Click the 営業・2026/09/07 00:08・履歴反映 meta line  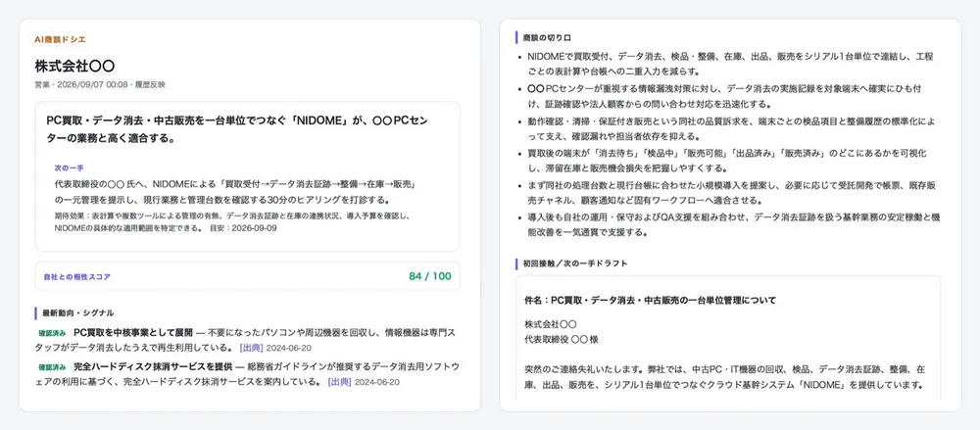pyautogui.click(x=100, y=84)
